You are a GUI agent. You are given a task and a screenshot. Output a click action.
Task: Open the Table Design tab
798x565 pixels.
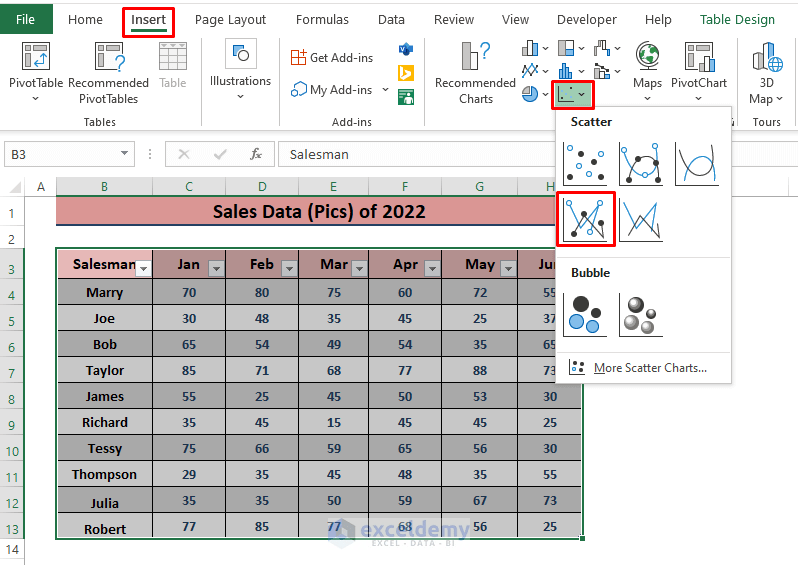[737, 19]
